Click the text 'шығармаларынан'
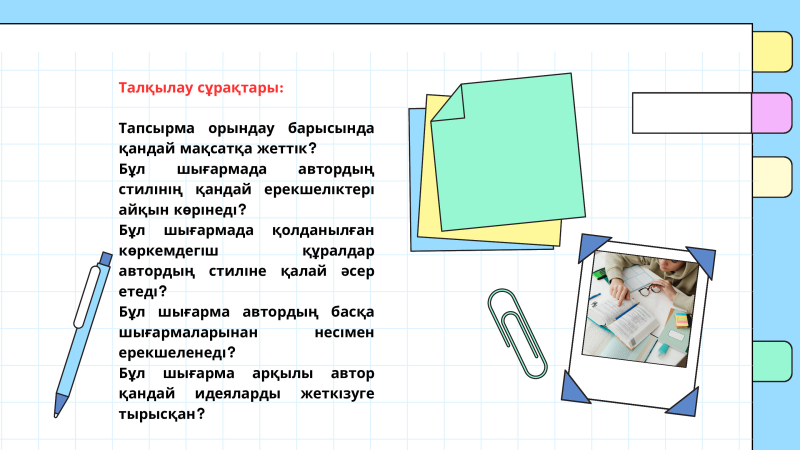Image resolution: width=800 pixels, height=450 pixels. click(x=188, y=332)
